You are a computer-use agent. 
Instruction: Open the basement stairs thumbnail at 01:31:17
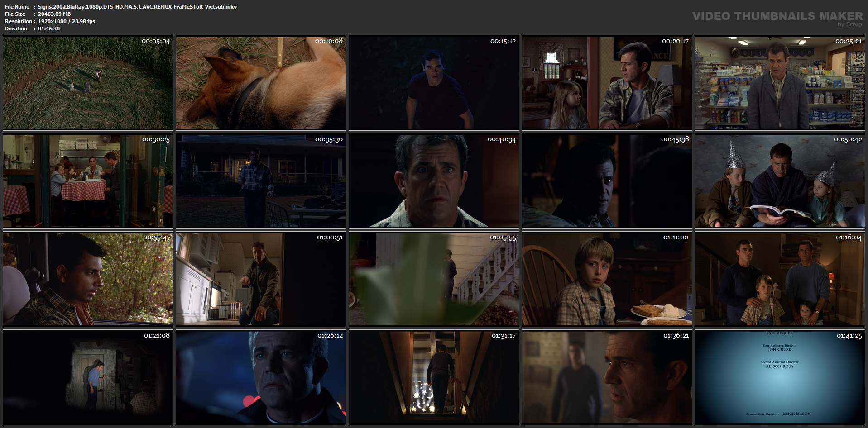pos(434,377)
